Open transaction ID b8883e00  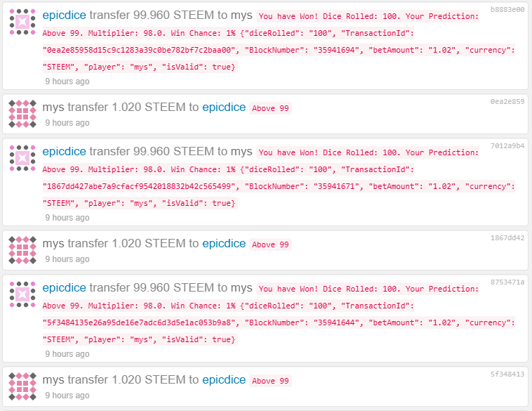[x=507, y=10]
